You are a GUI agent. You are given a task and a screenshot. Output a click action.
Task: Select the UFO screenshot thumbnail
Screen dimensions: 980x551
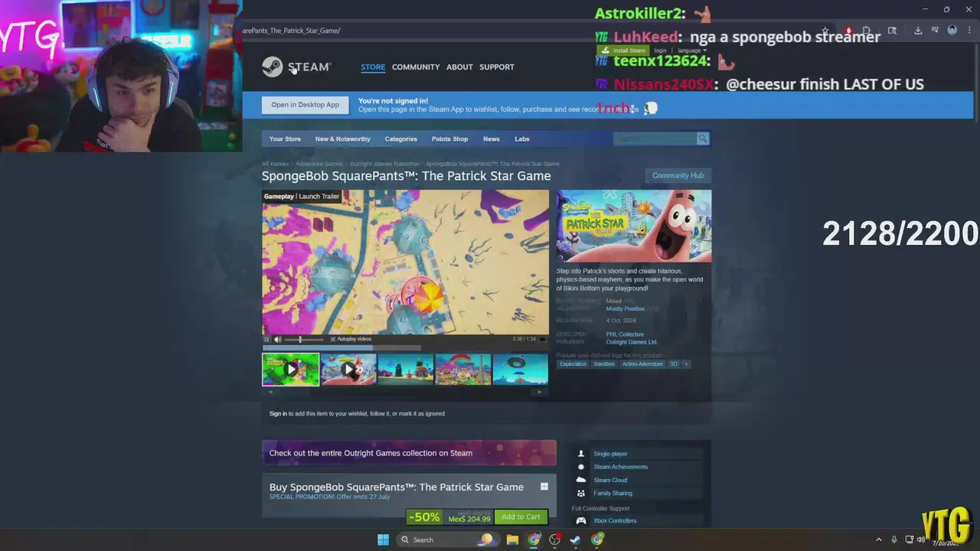coord(521,370)
